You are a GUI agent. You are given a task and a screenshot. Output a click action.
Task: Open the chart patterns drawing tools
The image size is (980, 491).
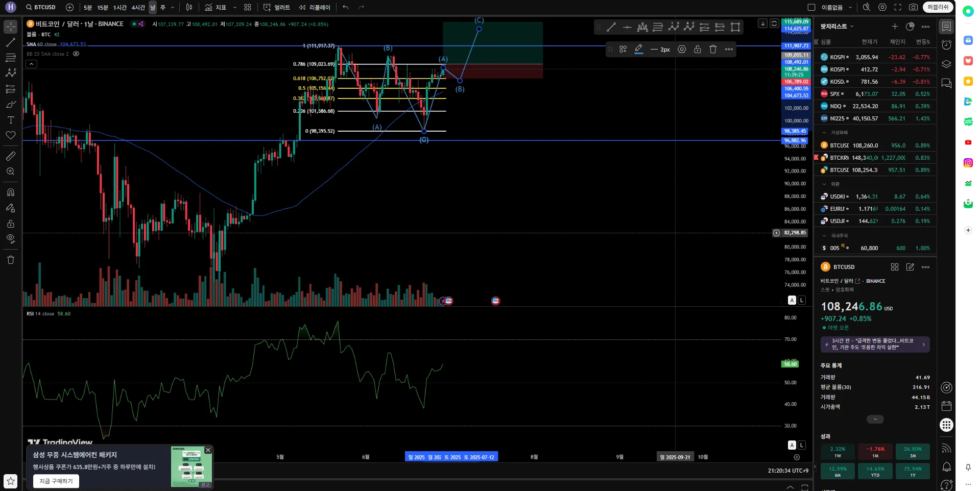pos(11,73)
